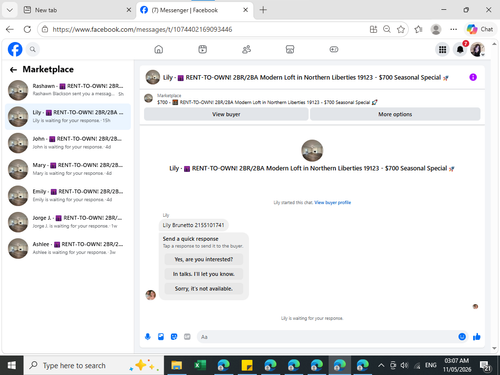The width and height of the screenshot is (500, 375).
Task: Open the favorites list icon
Action: click(x=418, y=29)
